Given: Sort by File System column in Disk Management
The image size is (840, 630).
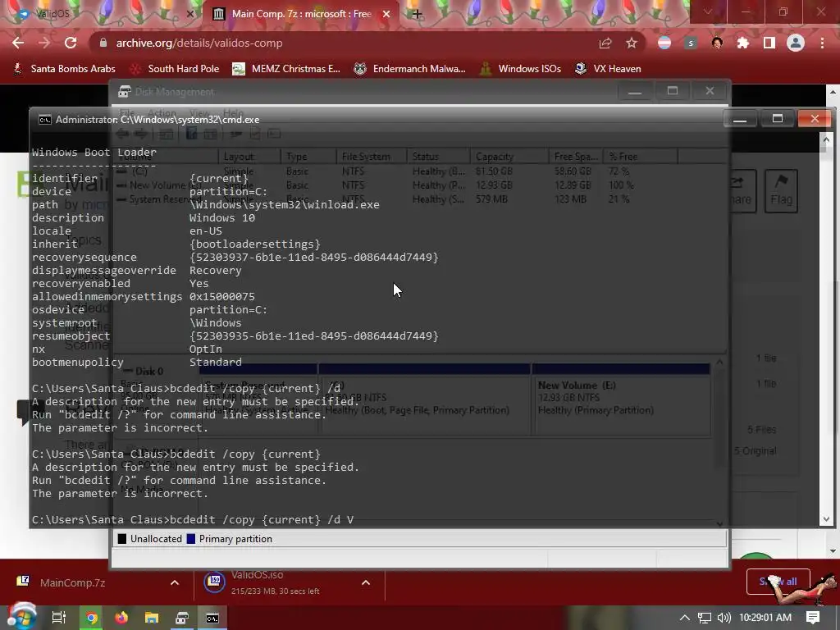Looking at the screenshot, I should 372,157.
